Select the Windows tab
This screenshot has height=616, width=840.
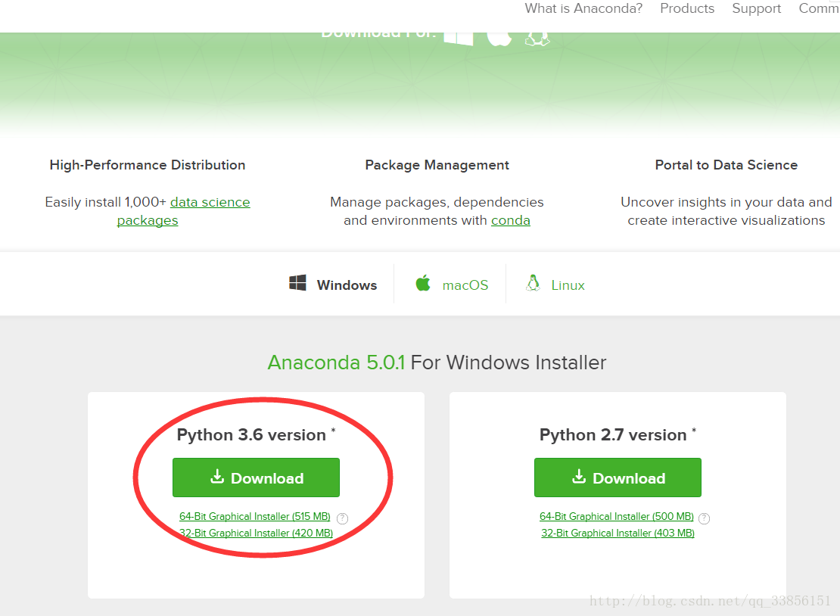[x=333, y=284]
